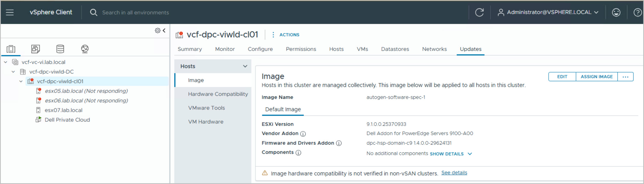Image resolution: width=644 pixels, height=184 pixels.
Task: Click the Dell Private Cloud vApp icon
Action: (x=38, y=120)
